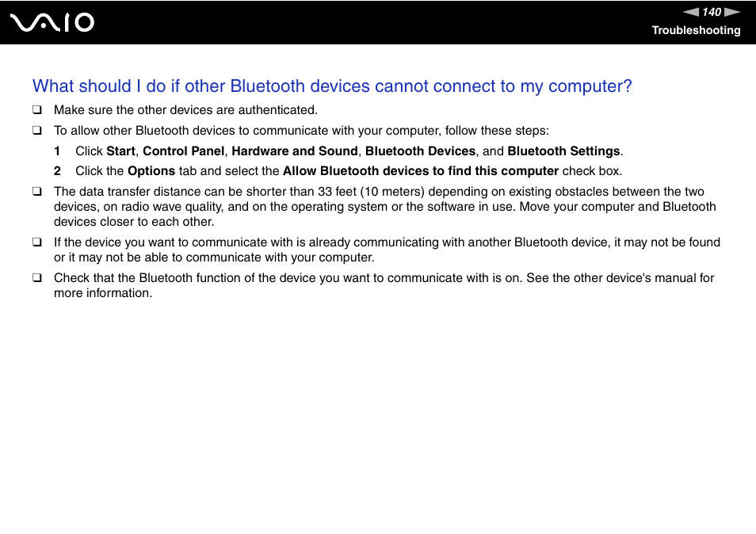756x534 pixels.
Task: Click step number 2 marker
Action: pyautogui.click(x=57, y=171)
